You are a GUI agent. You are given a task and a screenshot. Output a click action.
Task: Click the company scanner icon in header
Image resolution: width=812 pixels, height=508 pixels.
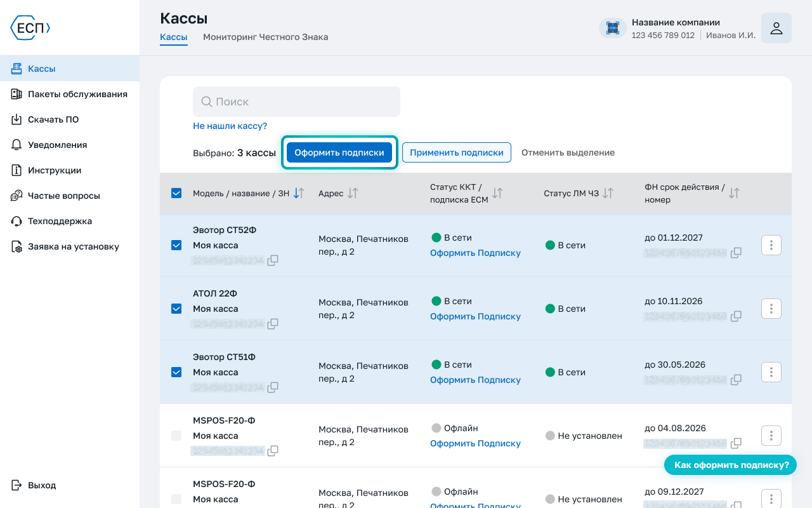pyautogui.click(x=612, y=28)
